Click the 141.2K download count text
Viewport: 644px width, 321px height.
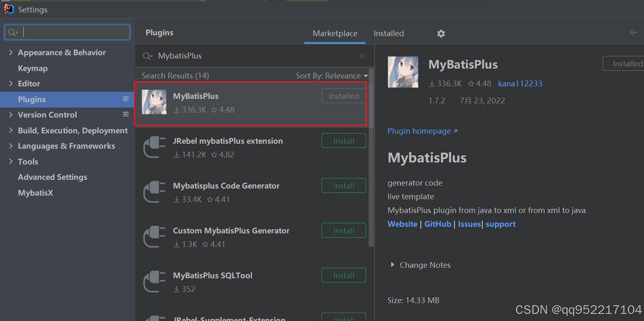pos(194,154)
